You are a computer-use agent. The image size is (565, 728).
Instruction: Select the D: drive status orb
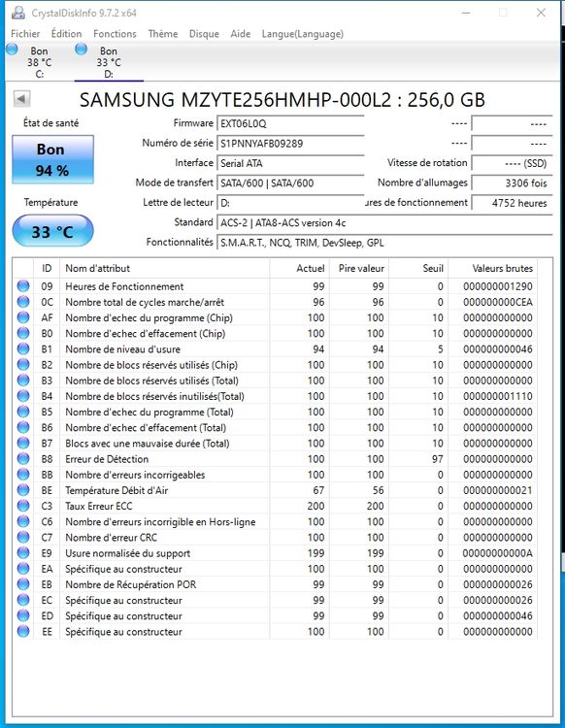click(81, 49)
